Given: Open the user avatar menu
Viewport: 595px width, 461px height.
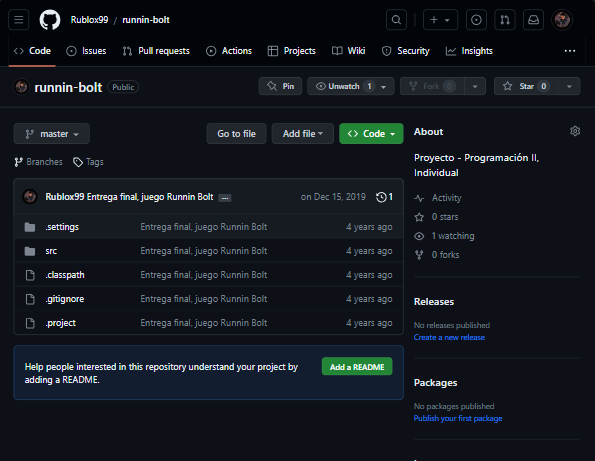Looking at the screenshot, I should point(562,20).
